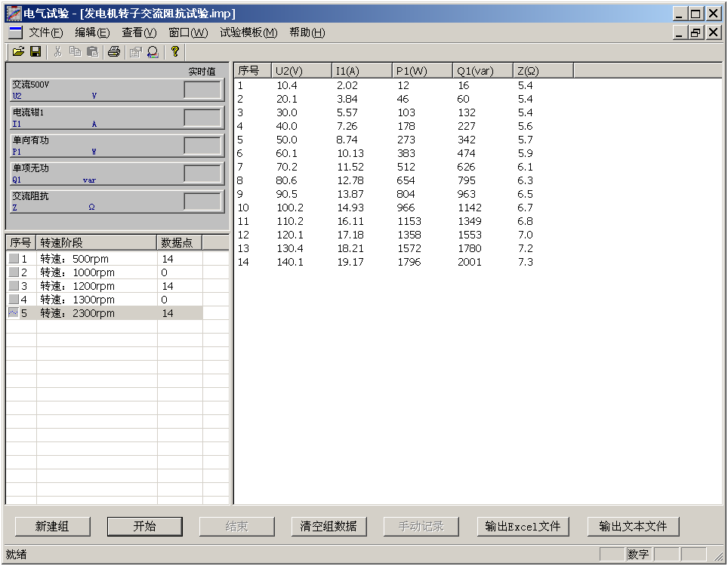Image resolution: width=728 pixels, height=566 pixels.
Task: Click the 交流500V U2 real-time value field
Action: 202,90
